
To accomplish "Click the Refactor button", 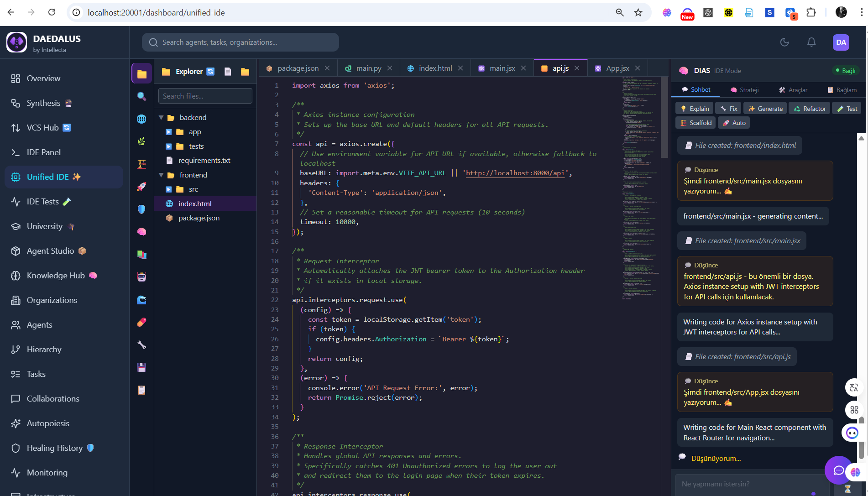I will click(809, 109).
